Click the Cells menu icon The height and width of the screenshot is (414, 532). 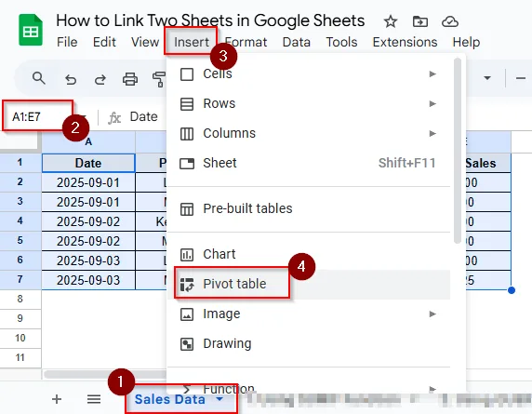coord(187,74)
